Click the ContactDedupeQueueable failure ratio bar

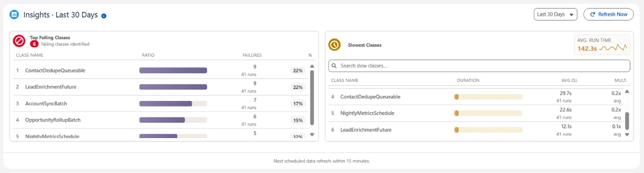point(173,70)
